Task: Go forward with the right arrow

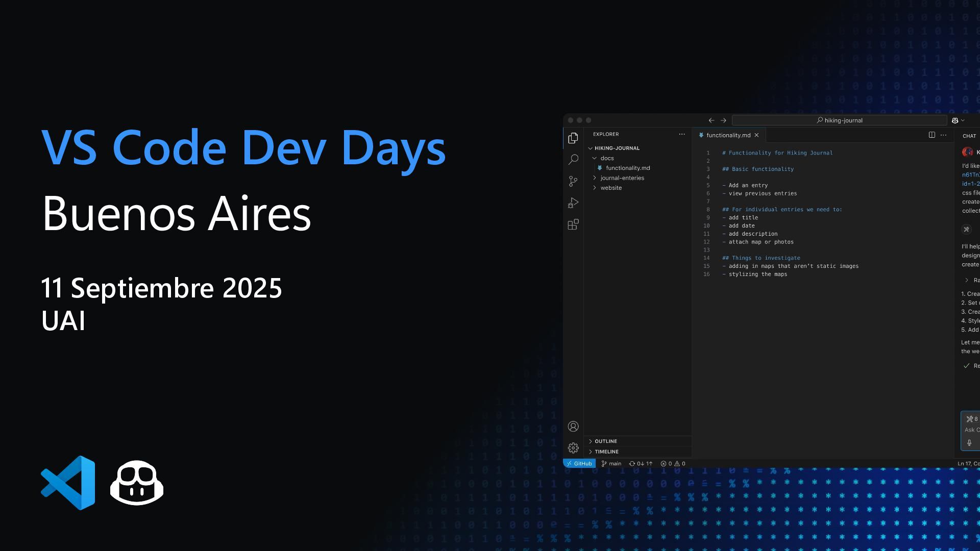Action: [723, 120]
